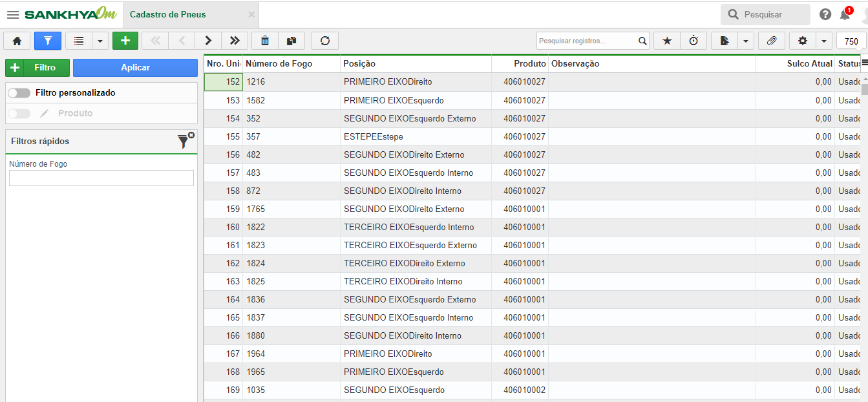Open favorites star button

[667, 41]
